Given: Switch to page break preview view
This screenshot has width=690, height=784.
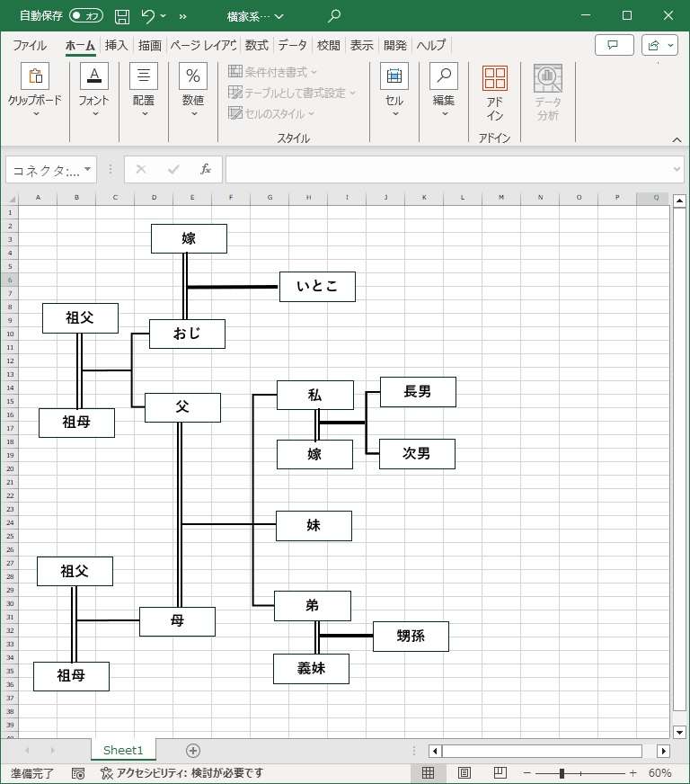Looking at the screenshot, I should coord(500,773).
